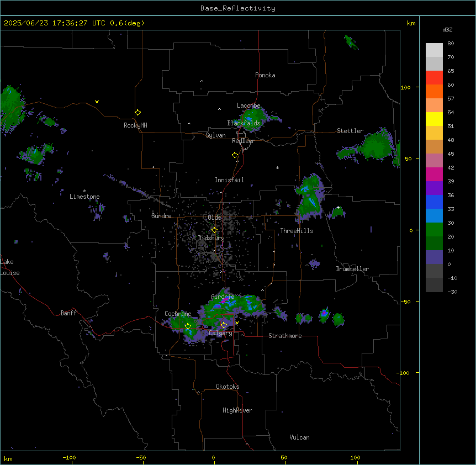This screenshot has width=476, height=465.
Task: Click the Lacombe city label
Action: pyautogui.click(x=248, y=105)
